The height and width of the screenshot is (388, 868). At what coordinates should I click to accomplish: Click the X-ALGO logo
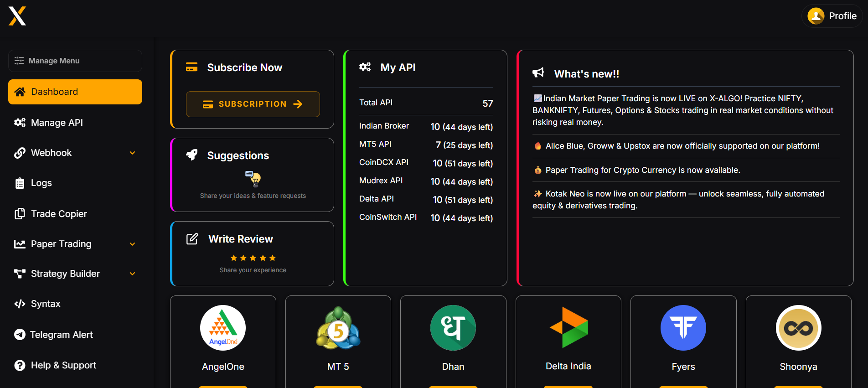point(17,16)
